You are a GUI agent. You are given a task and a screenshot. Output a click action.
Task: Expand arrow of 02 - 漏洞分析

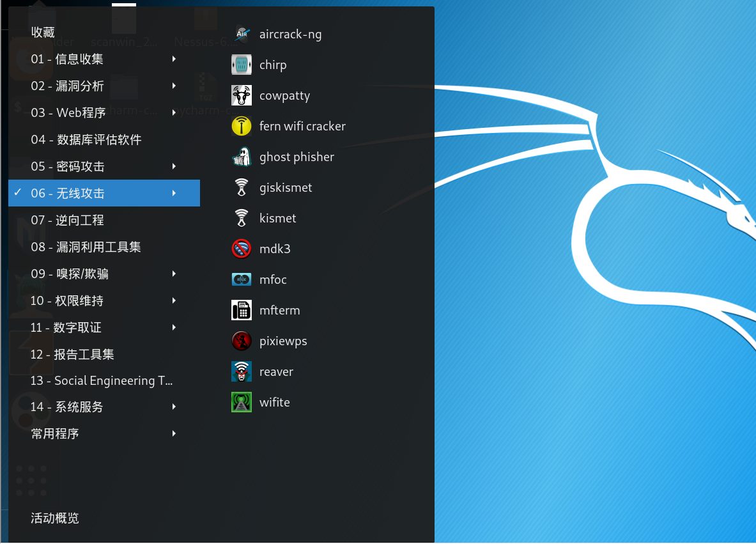(174, 86)
